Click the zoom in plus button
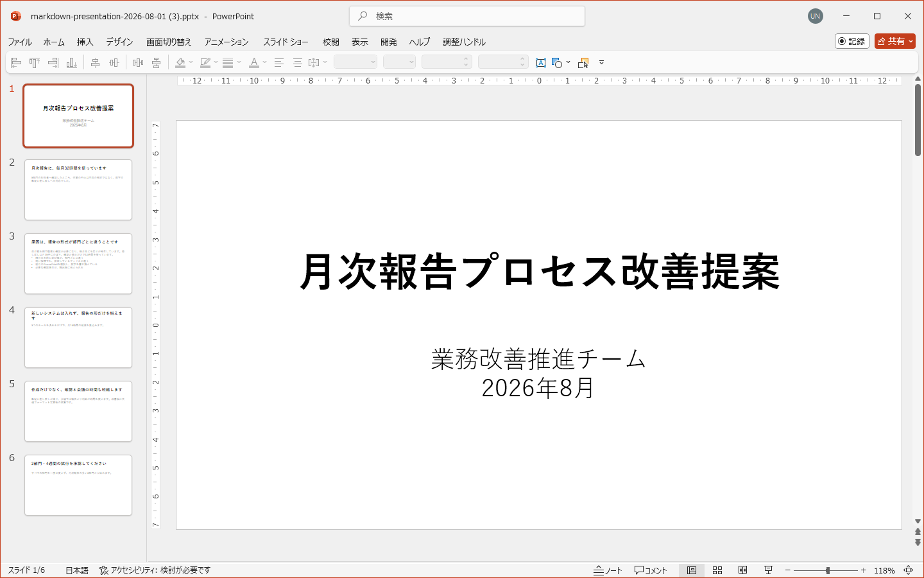 pyautogui.click(x=864, y=570)
